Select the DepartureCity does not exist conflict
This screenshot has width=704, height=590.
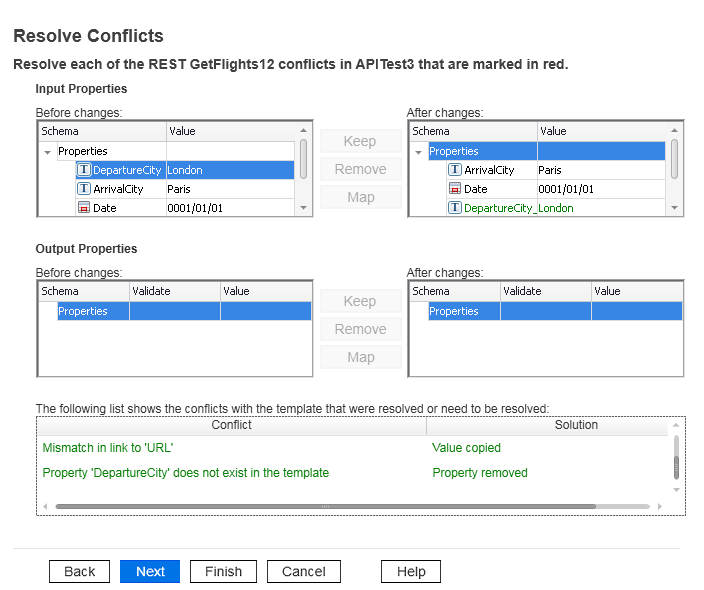[185, 472]
